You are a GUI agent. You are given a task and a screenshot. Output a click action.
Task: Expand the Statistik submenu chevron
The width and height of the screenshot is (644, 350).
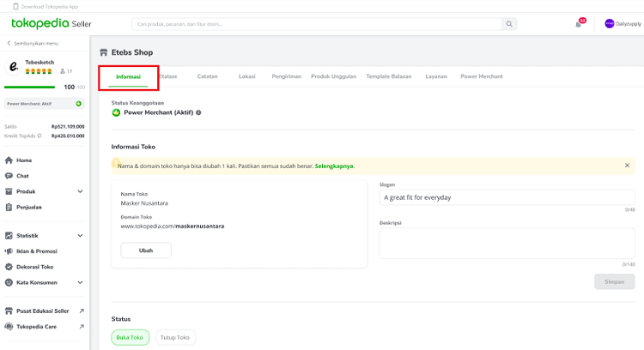coord(80,236)
